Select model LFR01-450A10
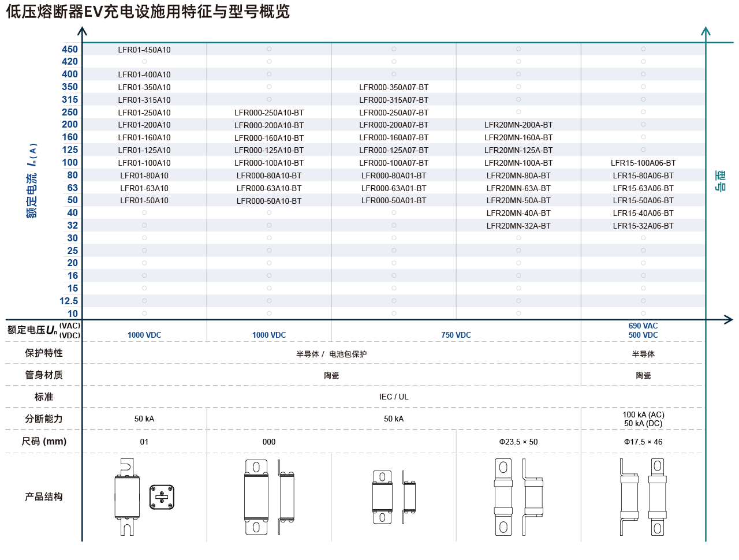This screenshot has height=560, width=739. coord(144,50)
